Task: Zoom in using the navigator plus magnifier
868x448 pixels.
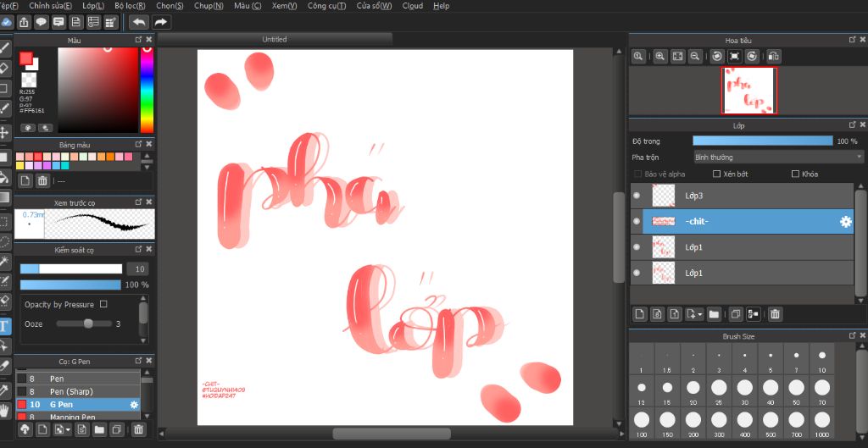Action: [x=659, y=56]
